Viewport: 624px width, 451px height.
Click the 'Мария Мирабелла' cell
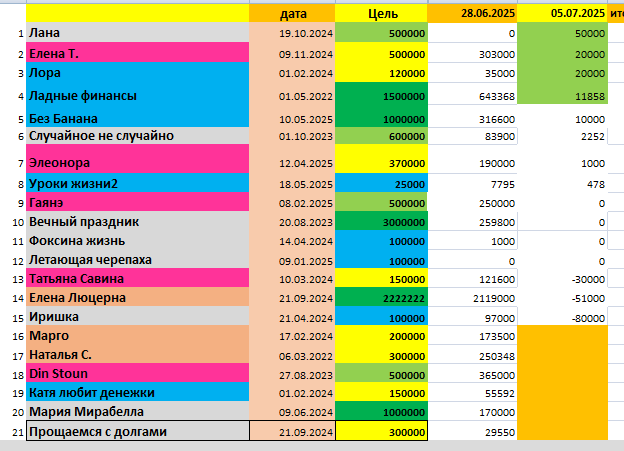coord(138,411)
